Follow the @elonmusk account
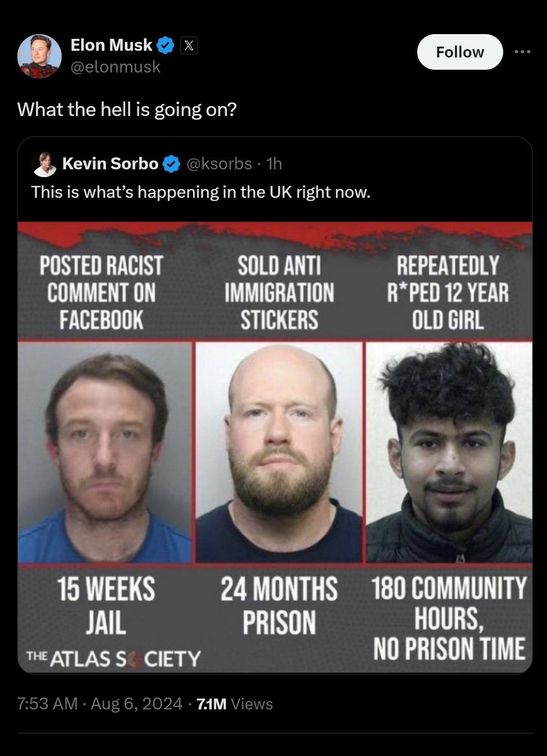This screenshot has width=547, height=756. pos(460,52)
